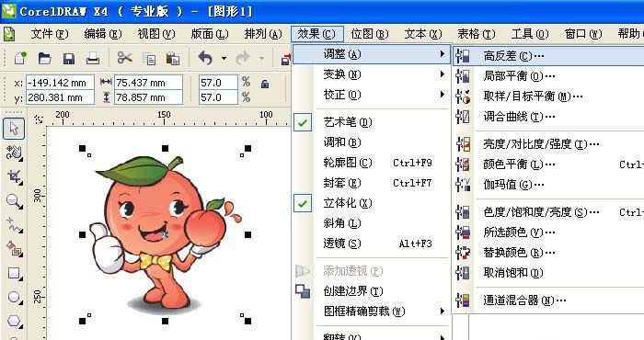The width and height of the screenshot is (644, 340).
Task: Click the greyed Redo arrow icon
Action: click(x=243, y=58)
